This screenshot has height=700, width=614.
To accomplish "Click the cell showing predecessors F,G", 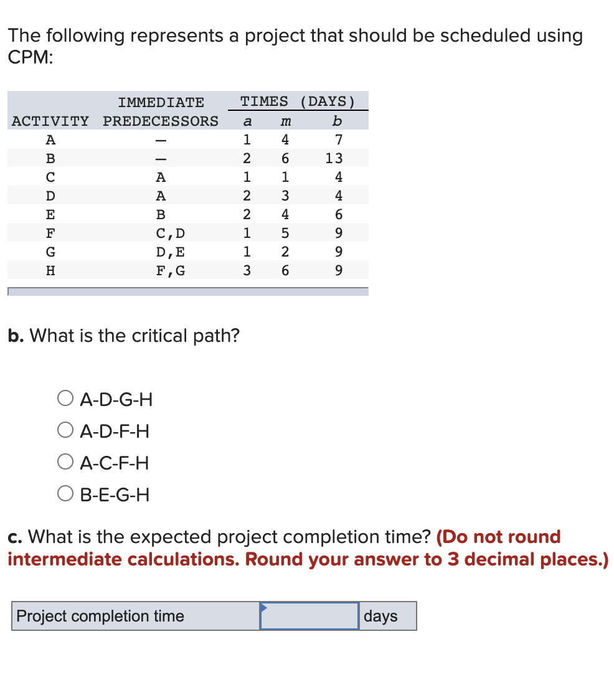I will coord(169,270).
